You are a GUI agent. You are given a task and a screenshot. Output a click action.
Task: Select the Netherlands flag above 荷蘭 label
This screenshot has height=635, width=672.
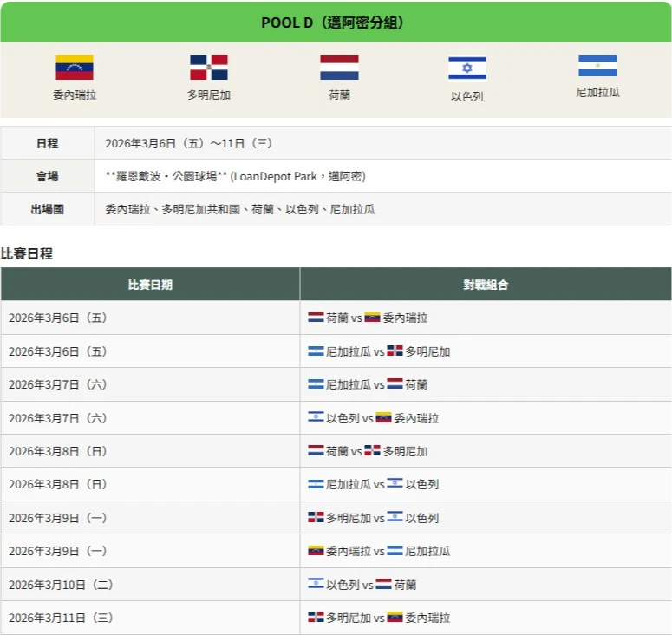pos(339,68)
